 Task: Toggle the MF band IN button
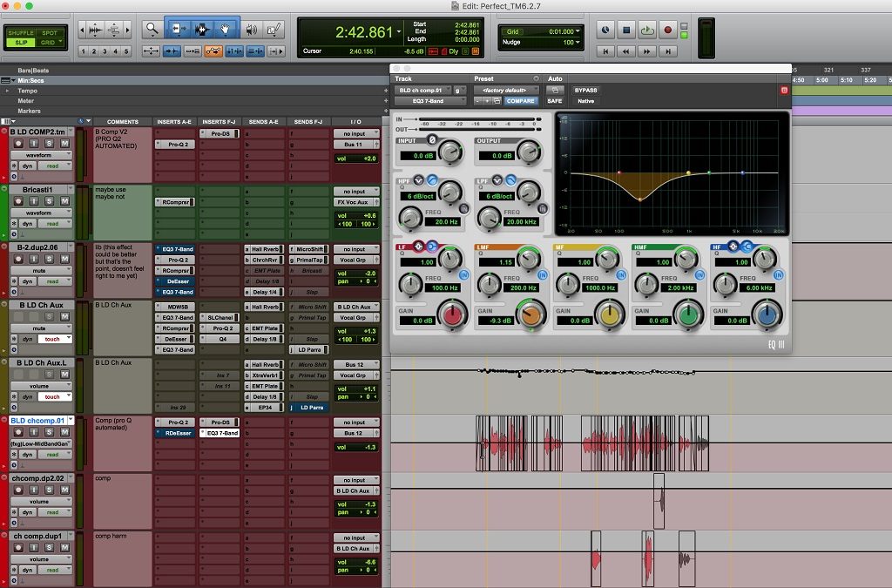click(621, 275)
